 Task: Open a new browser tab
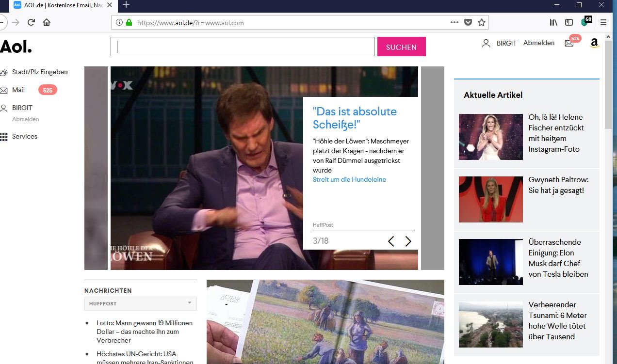(x=126, y=5)
